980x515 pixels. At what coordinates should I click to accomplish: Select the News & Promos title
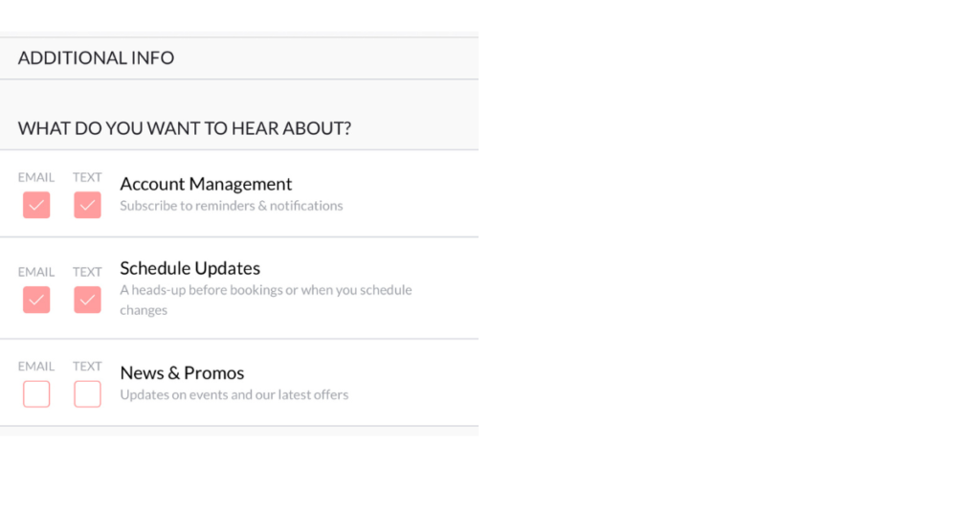coord(182,372)
